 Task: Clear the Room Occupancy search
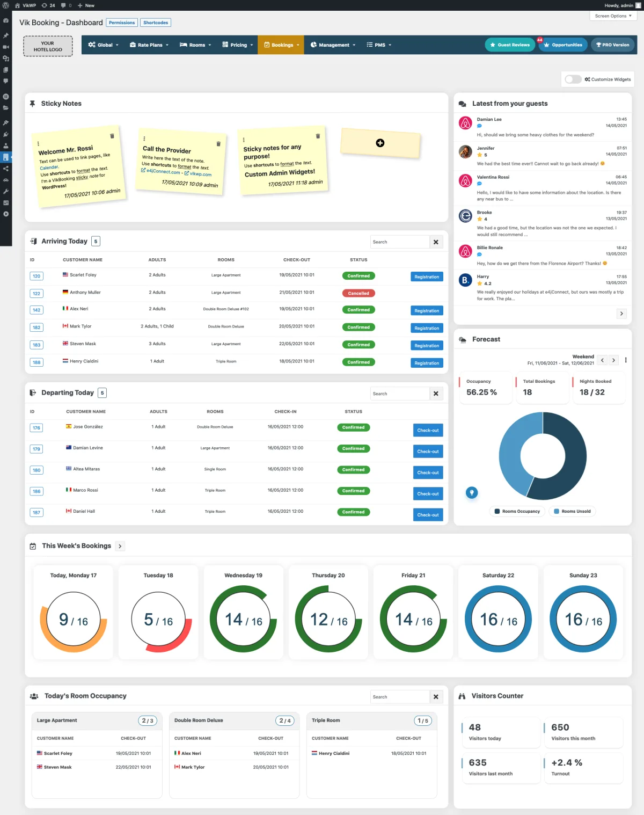(436, 697)
